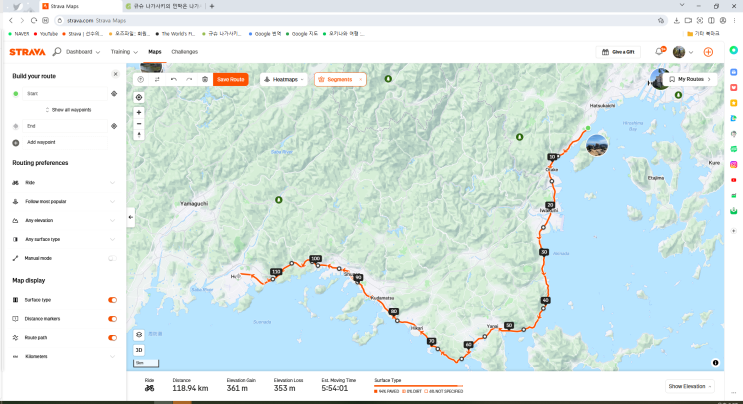This screenshot has height=404, width=743.
Task: Expand the Ride activity type dropdown
Action: 112,183
